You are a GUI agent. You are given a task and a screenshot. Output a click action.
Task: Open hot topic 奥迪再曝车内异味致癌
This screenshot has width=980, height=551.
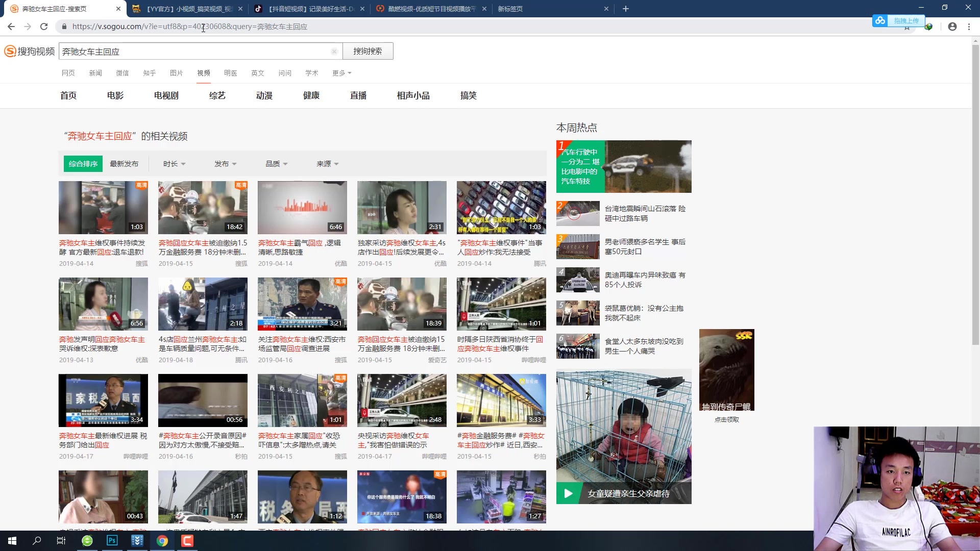pyautogui.click(x=645, y=280)
